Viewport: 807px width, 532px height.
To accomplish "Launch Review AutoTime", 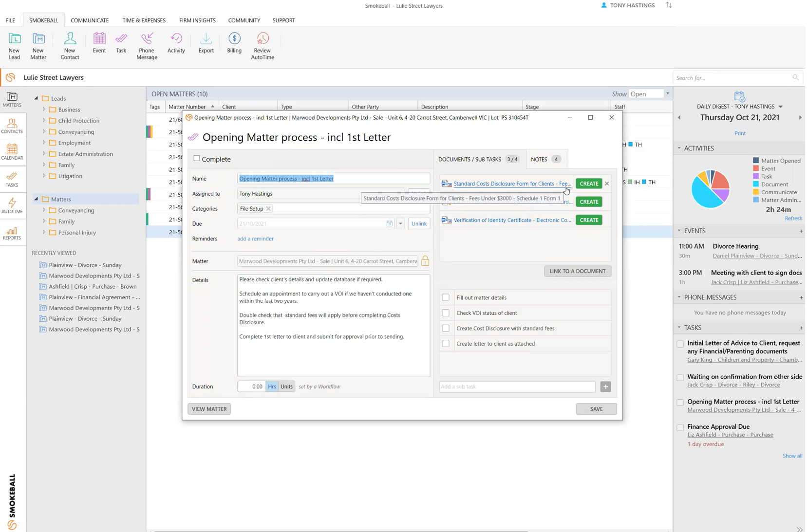I will [x=263, y=46].
